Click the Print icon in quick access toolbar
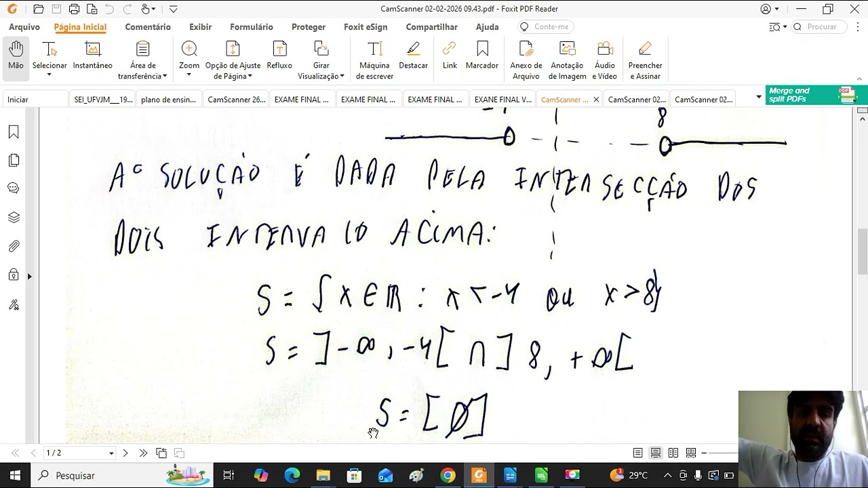This screenshot has width=868, height=488. point(74,9)
